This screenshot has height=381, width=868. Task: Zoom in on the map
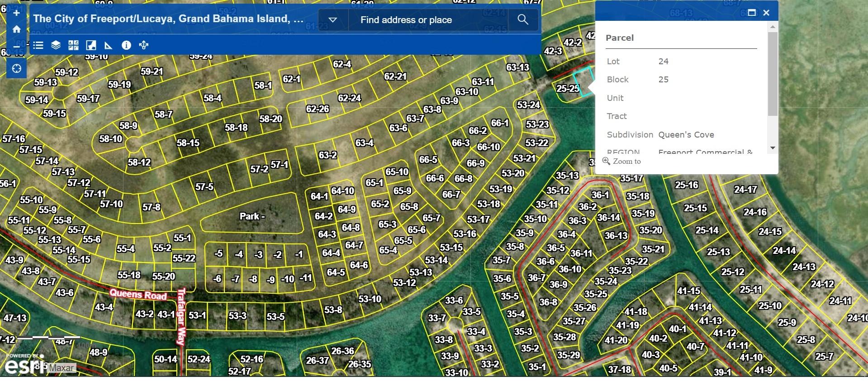16,13
